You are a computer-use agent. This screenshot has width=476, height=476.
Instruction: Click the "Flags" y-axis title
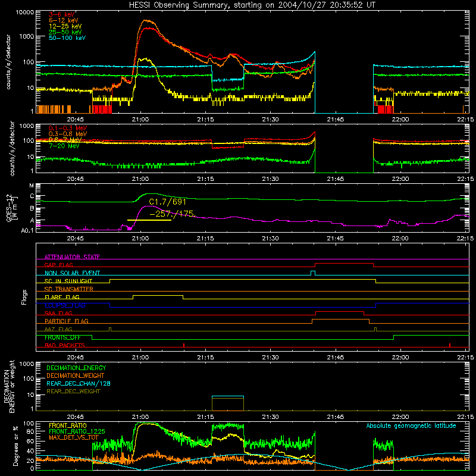pos(24,297)
